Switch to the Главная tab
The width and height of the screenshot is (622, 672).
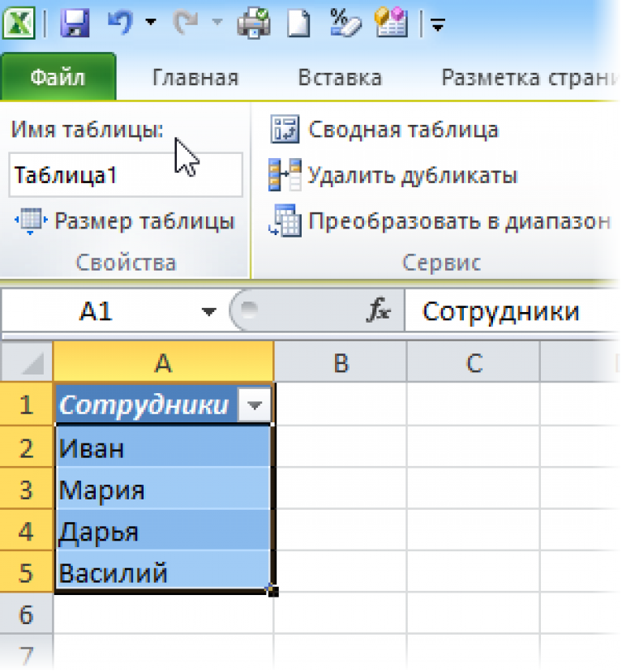[x=195, y=78]
